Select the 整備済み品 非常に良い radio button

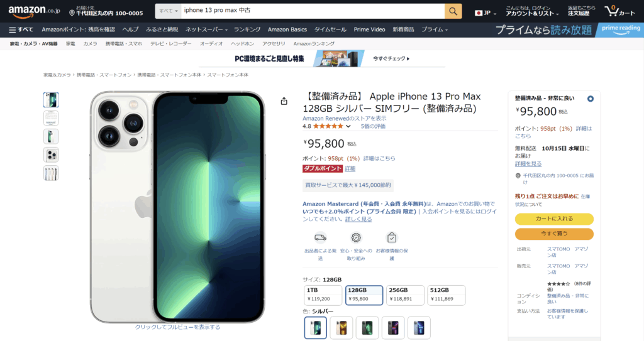tap(590, 99)
